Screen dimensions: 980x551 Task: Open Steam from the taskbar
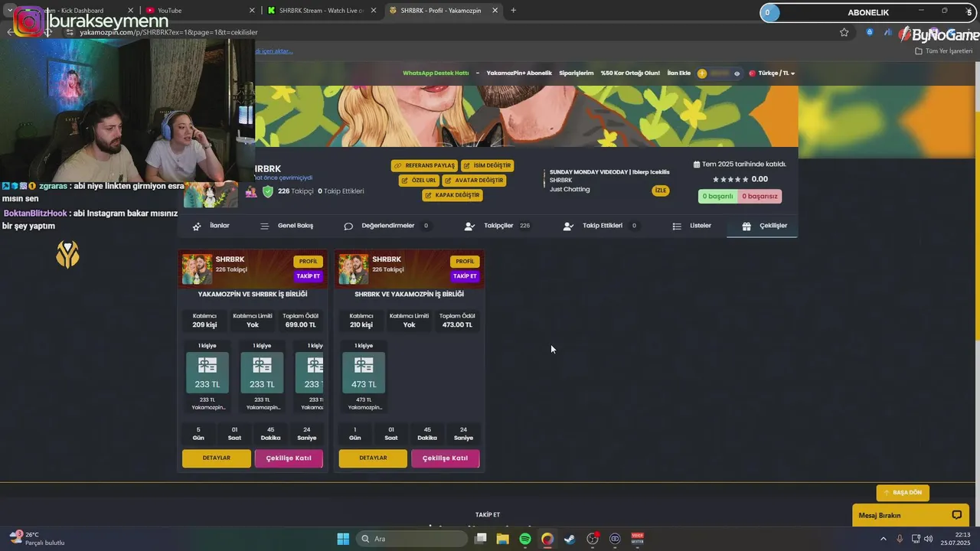coord(570,539)
